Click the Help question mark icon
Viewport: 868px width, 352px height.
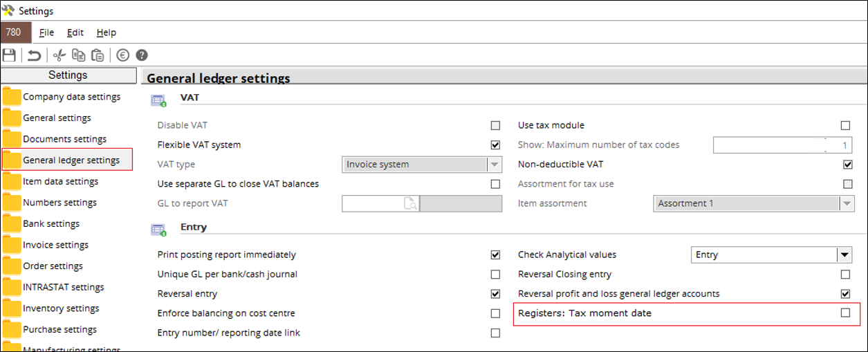pos(142,55)
